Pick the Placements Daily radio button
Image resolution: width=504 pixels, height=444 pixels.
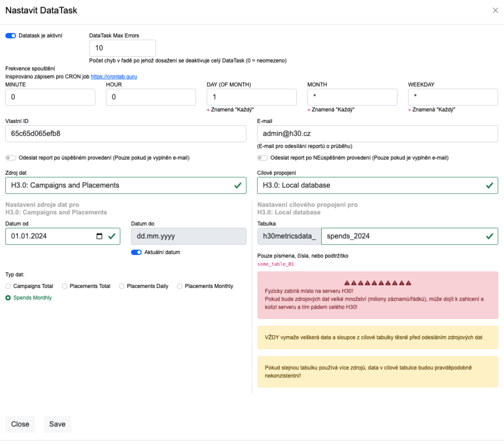tap(122, 286)
